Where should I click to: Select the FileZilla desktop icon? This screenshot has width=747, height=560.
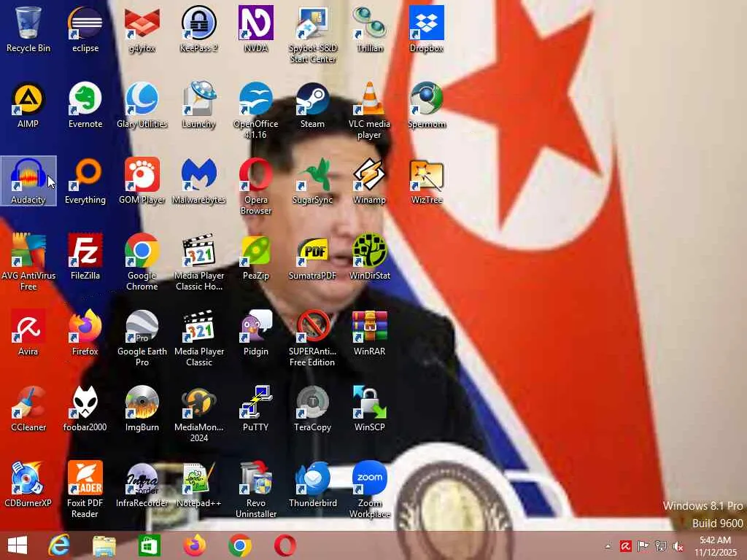point(85,257)
